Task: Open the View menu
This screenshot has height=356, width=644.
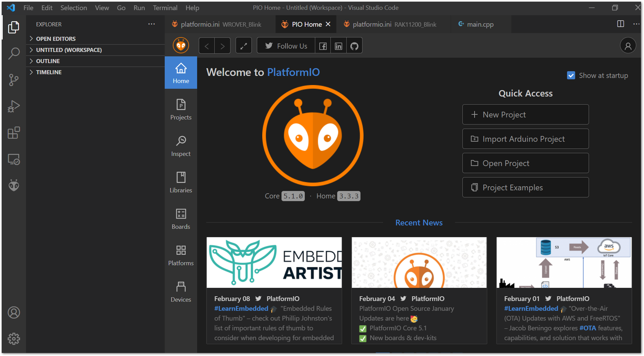Action: 102,7
